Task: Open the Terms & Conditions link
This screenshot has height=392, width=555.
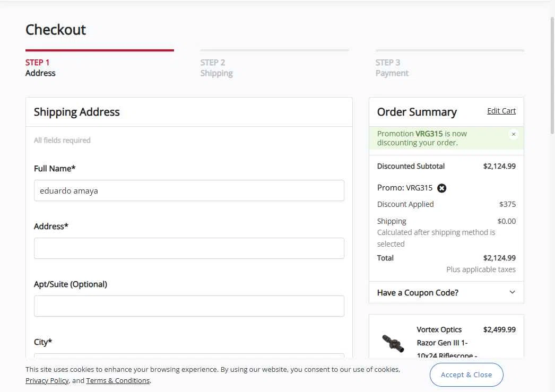Action: (x=118, y=380)
